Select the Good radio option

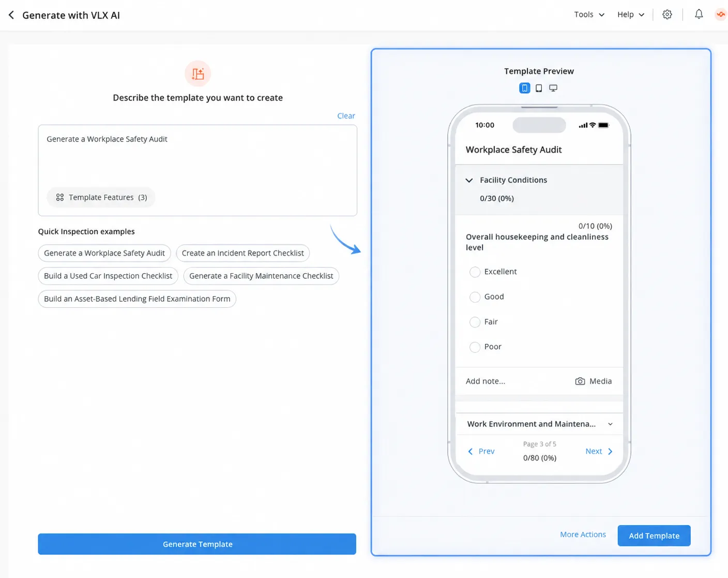pyautogui.click(x=475, y=297)
